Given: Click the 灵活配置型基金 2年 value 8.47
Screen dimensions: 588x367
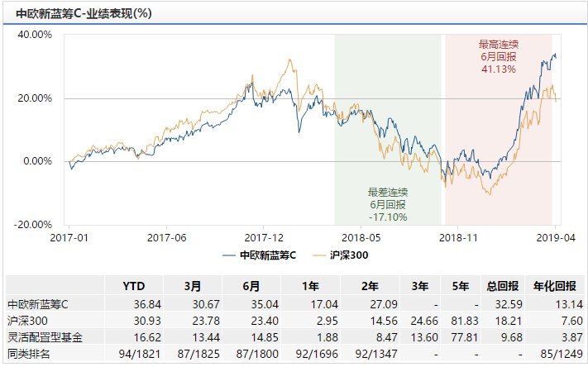Looking at the screenshot, I should tap(387, 337).
